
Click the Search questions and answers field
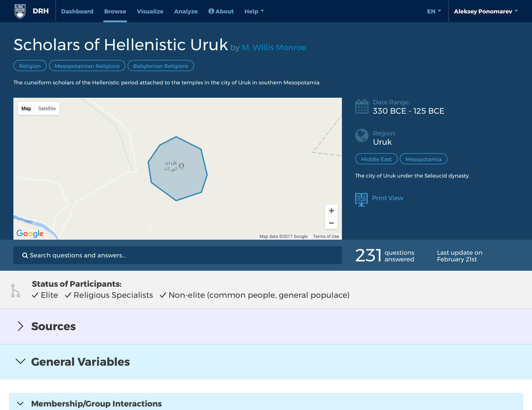[x=177, y=255]
